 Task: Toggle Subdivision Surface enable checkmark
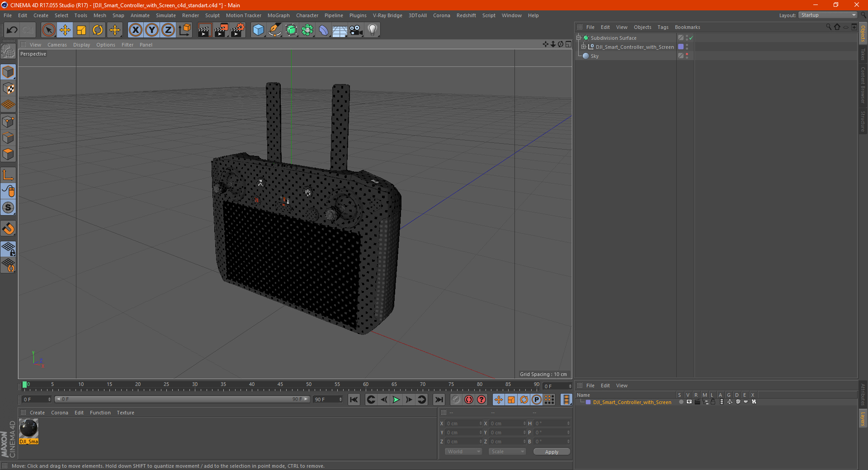691,38
